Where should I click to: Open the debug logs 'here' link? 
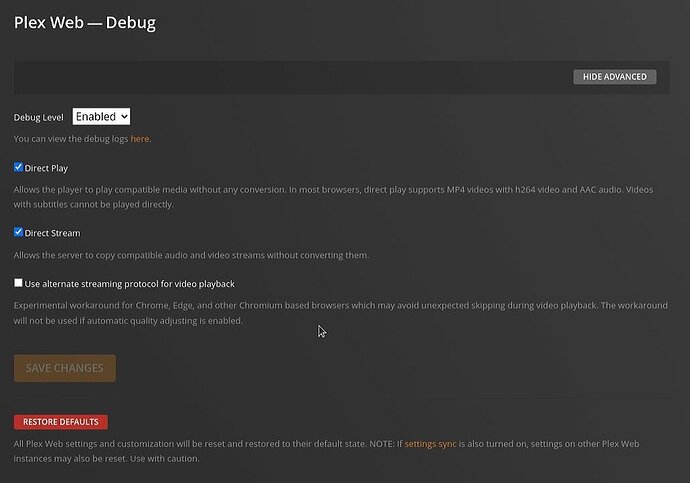point(139,139)
